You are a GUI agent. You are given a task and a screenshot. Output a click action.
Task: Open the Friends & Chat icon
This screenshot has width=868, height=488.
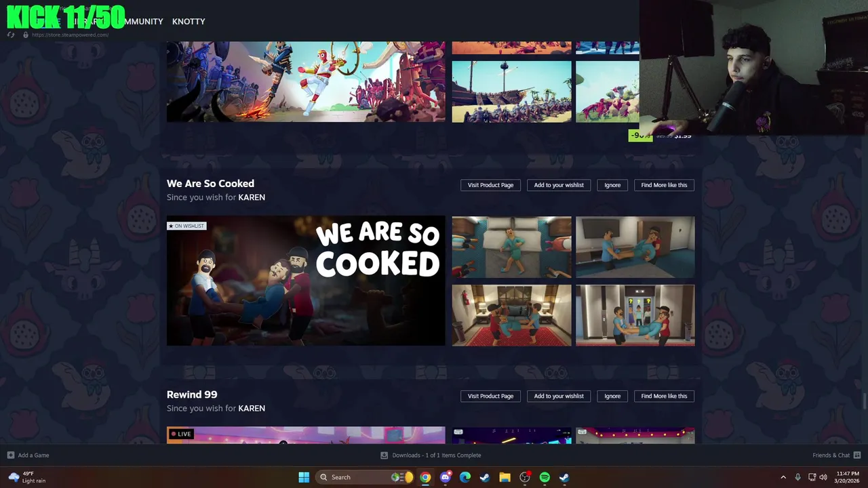(857, 455)
